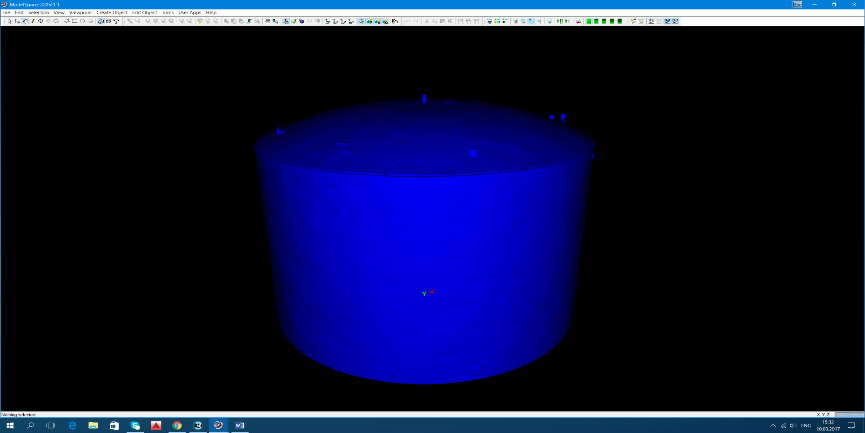
Task: Open File Explorer from the taskbar
Action: [93, 425]
